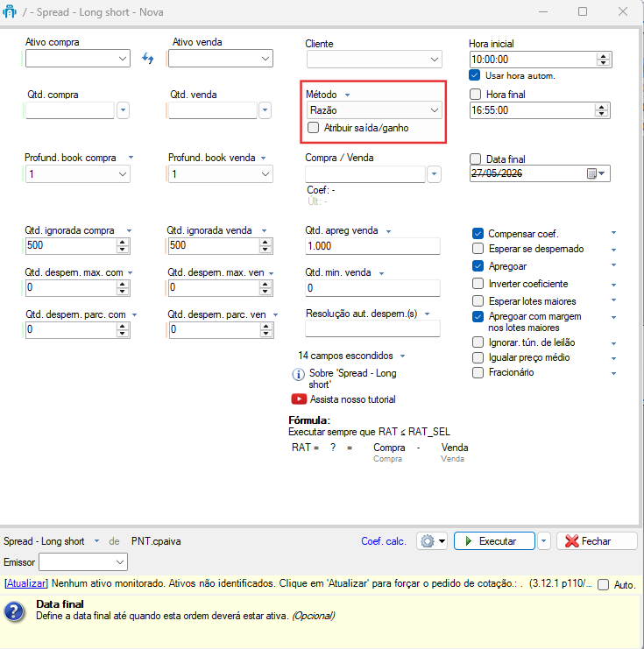Click arrow next to Profund. book compra label

131,158
